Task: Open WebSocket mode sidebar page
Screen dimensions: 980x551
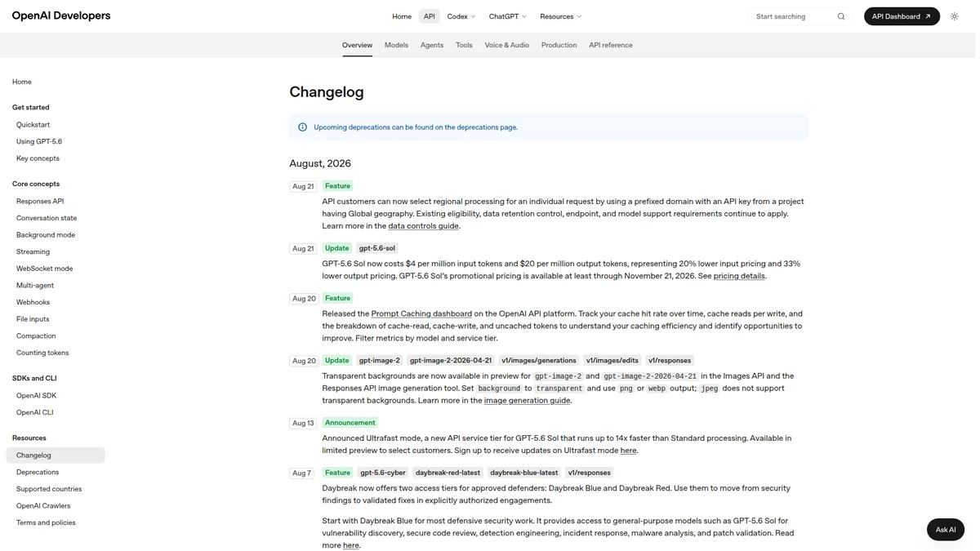Action: click(x=45, y=269)
